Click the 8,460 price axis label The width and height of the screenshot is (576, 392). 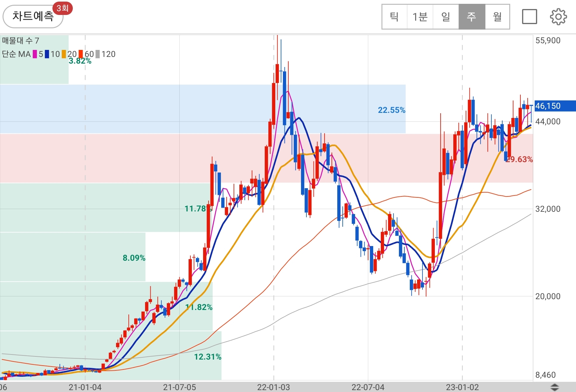pyautogui.click(x=545, y=375)
